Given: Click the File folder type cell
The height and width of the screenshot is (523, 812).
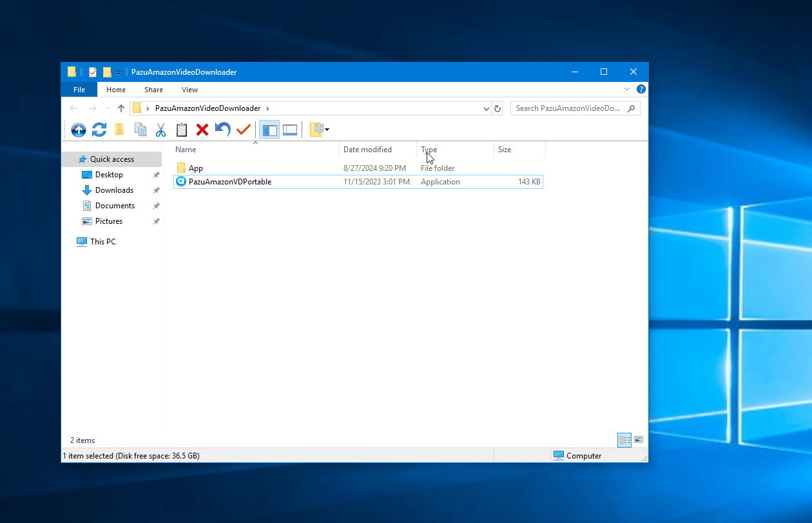Looking at the screenshot, I should coord(438,168).
